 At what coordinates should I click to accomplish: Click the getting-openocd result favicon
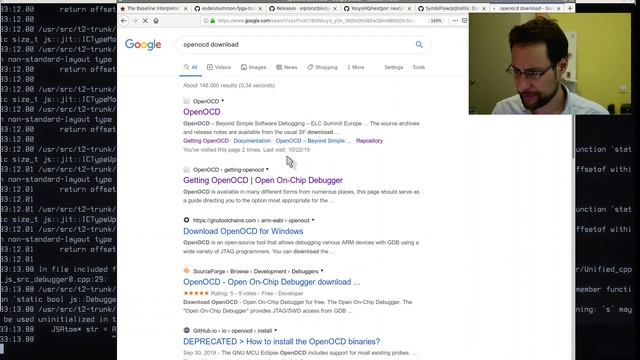(187, 169)
